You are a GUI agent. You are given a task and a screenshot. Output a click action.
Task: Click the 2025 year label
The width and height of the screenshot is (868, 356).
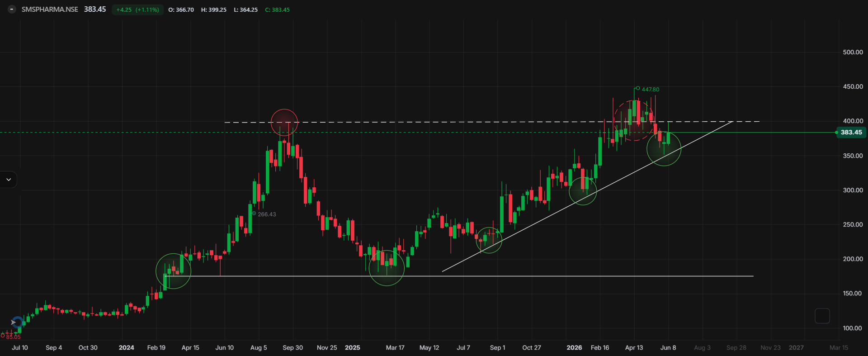(x=353, y=348)
